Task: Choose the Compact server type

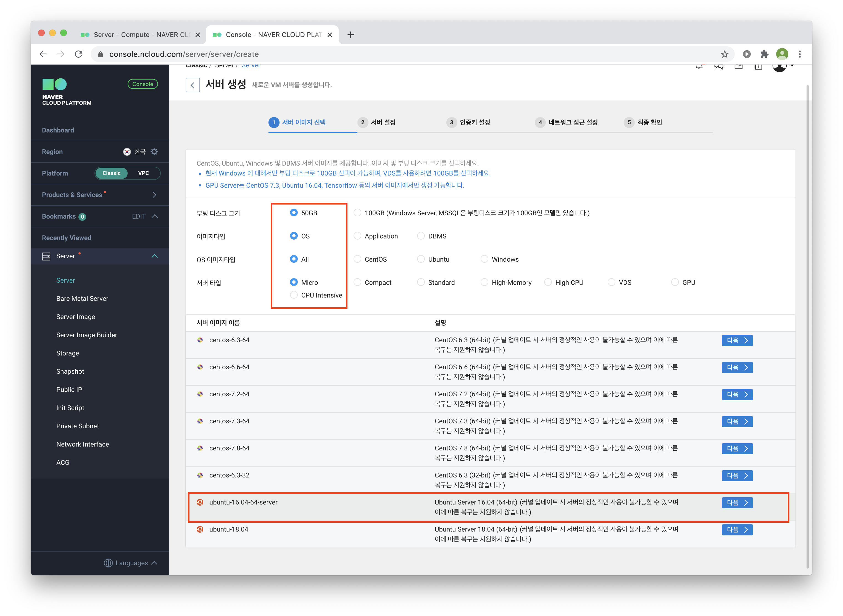Action: [x=357, y=282]
